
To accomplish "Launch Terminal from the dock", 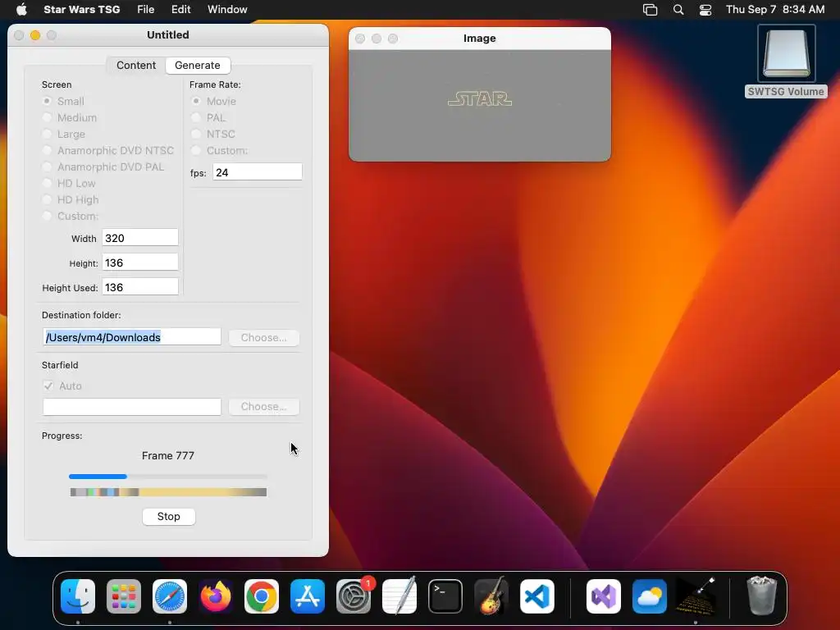I will coord(445,596).
